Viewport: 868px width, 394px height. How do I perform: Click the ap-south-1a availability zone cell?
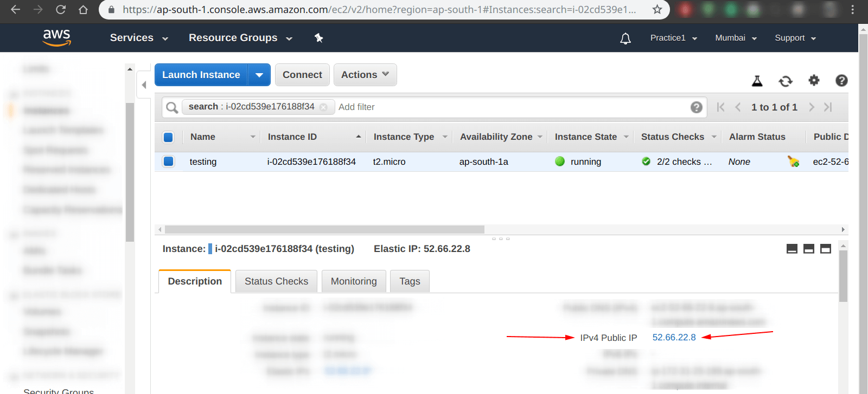click(484, 162)
